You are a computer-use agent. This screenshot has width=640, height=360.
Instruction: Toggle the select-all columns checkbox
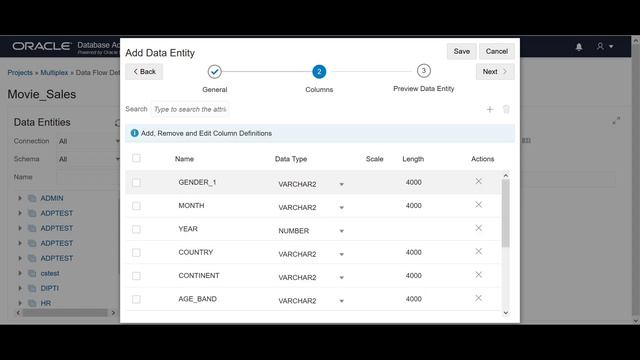point(136,158)
